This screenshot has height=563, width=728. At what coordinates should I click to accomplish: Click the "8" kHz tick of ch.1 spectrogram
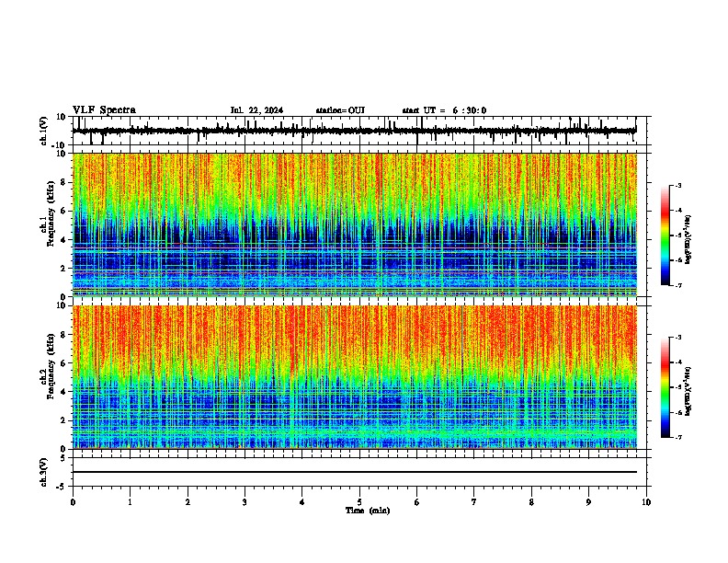63,182
